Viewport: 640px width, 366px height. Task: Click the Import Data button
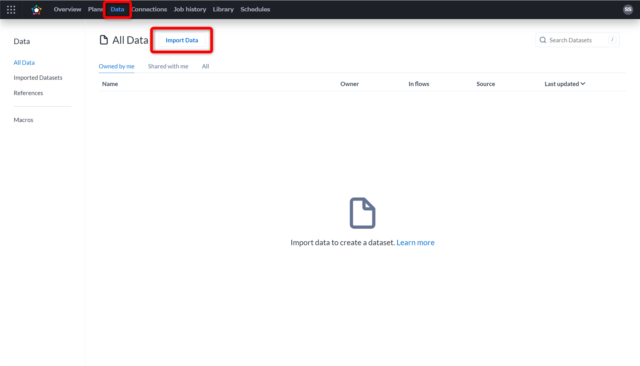tap(182, 40)
